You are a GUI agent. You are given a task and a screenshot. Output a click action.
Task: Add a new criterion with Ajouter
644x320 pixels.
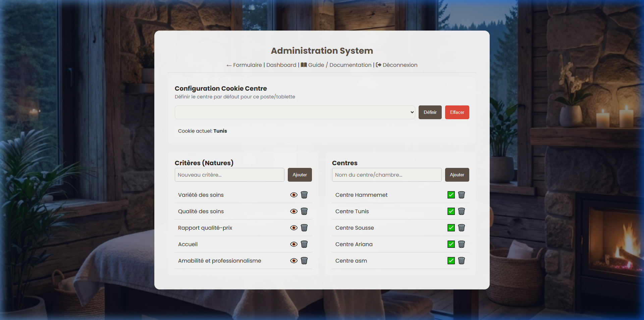(300, 175)
